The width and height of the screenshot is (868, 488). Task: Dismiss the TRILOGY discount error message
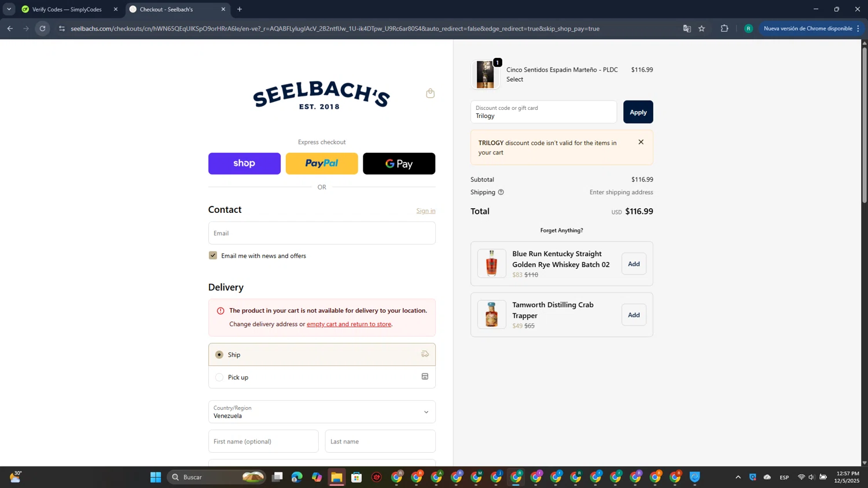click(x=641, y=142)
